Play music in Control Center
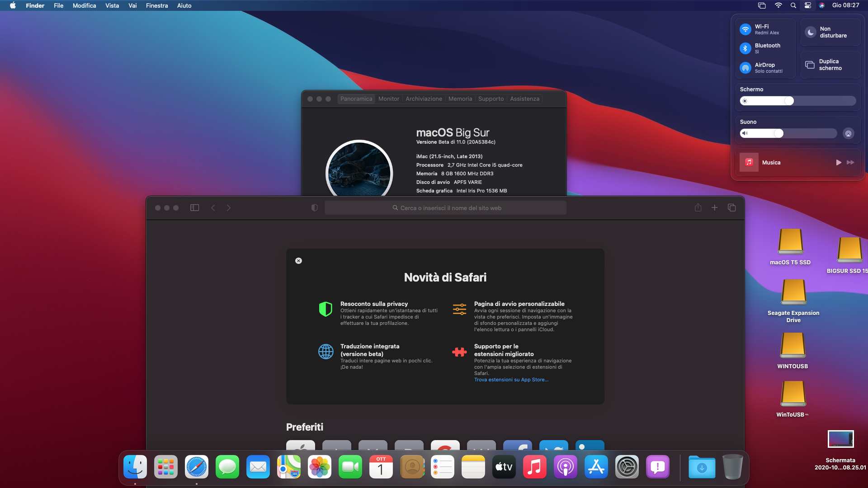This screenshot has width=868, height=488. pyautogui.click(x=839, y=162)
